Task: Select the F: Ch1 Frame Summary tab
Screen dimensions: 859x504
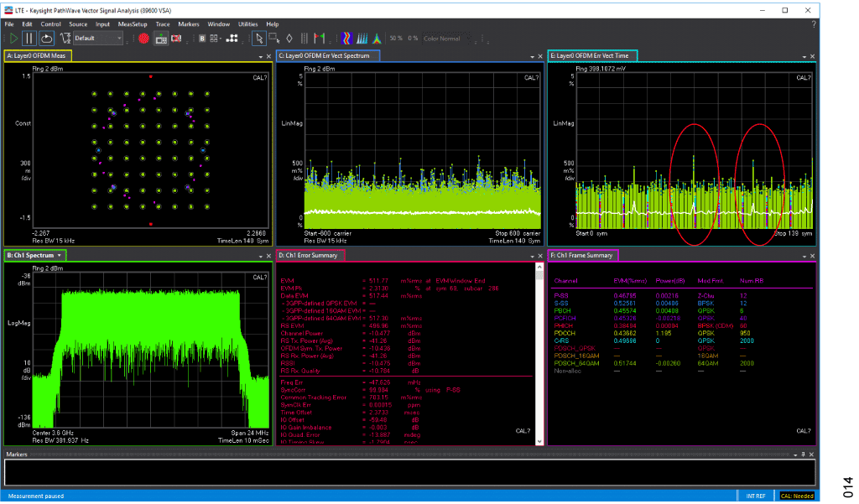Action: click(x=582, y=255)
